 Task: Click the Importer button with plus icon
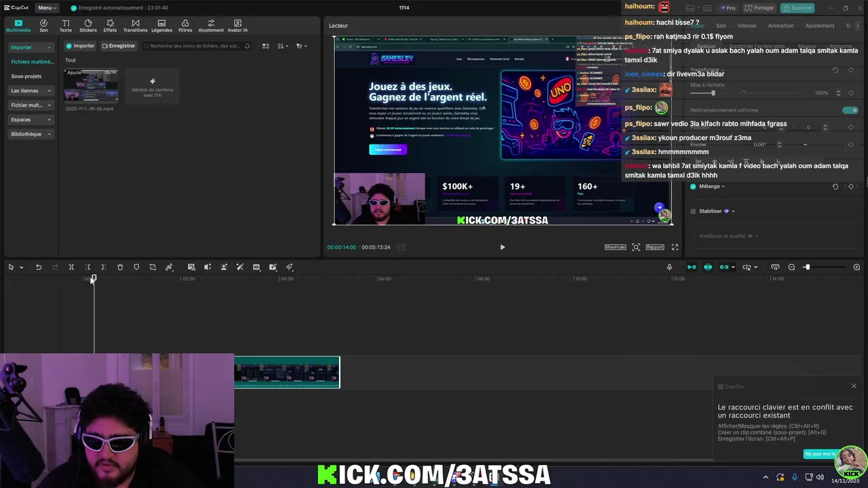coord(80,46)
